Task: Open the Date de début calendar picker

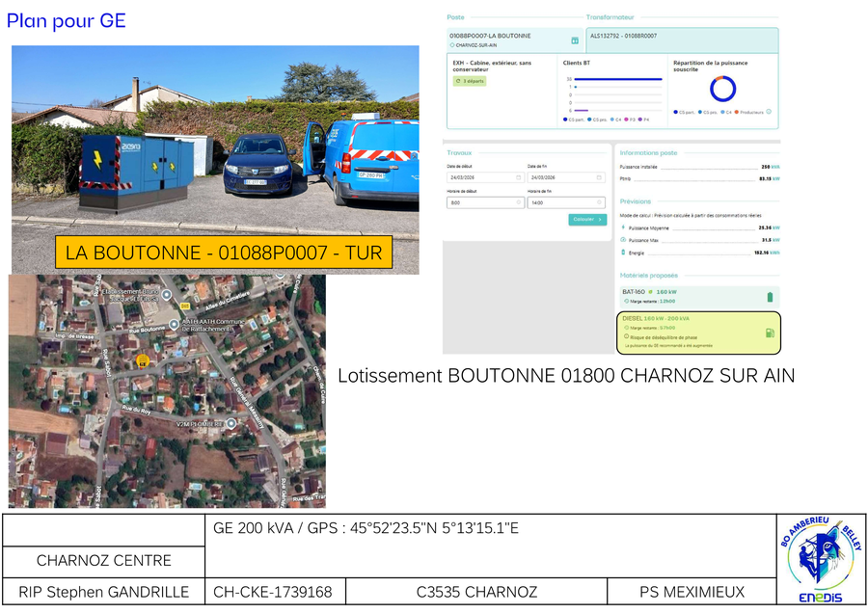Action: pyautogui.click(x=519, y=177)
